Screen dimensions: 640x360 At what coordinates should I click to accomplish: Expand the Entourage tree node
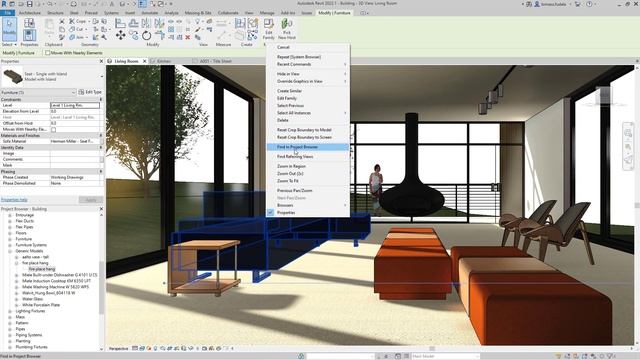pyautogui.click(x=10, y=215)
